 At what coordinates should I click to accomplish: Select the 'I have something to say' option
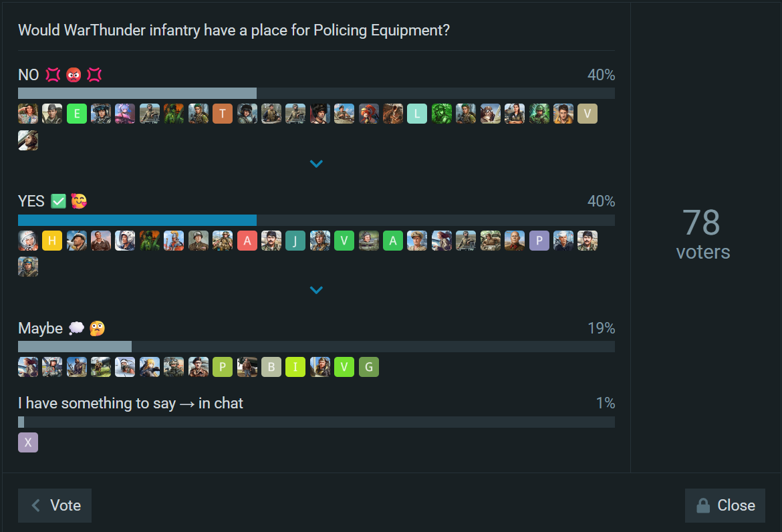click(130, 403)
